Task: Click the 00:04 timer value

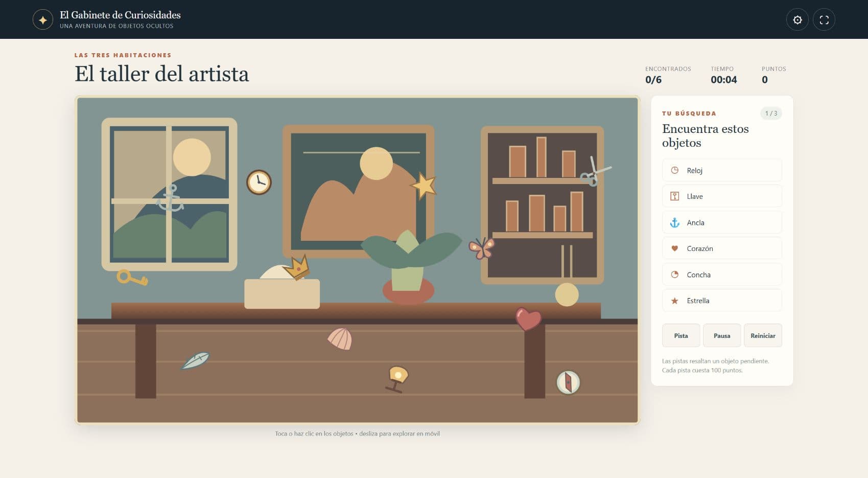Action: click(x=723, y=80)
